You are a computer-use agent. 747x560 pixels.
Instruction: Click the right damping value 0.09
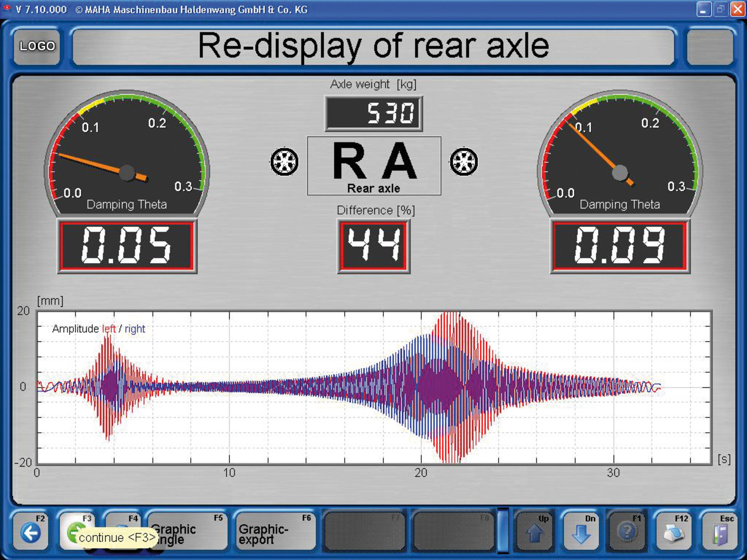point(619,246)
